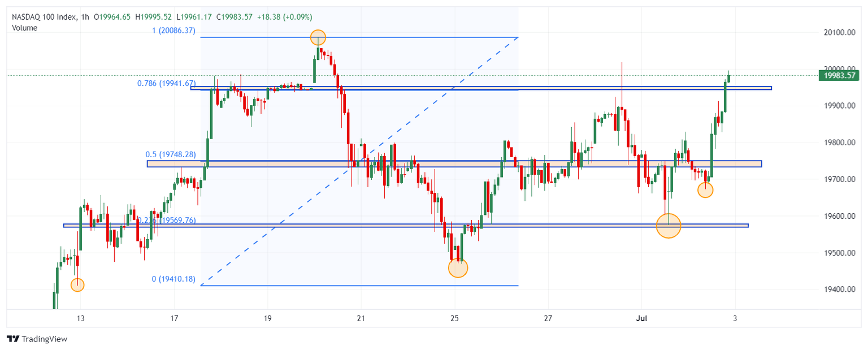Image resolution: width=868 pixels, height=350 pixels.
Task: Click the 0.5 (19748.28) Fibonacci label
Action: click(170, 154)
